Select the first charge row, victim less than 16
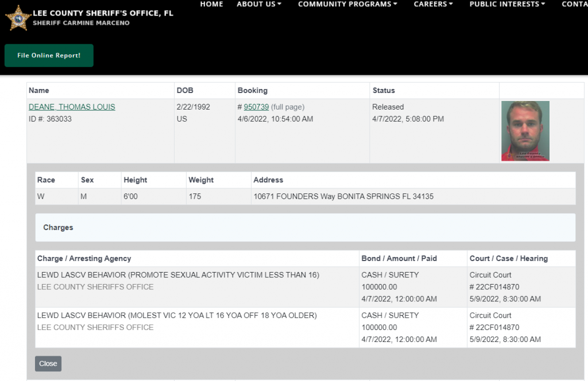The image size is (588, 381). tap(178, 275)
